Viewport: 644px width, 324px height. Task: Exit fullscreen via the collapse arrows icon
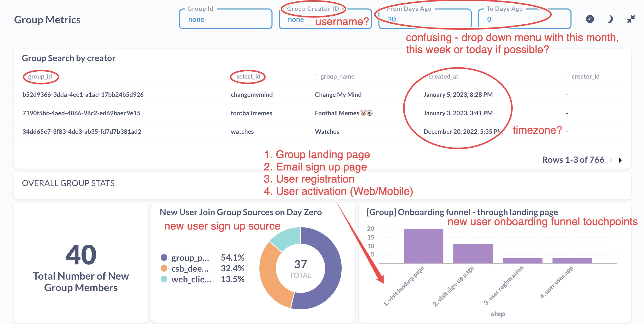coord(631,19)
